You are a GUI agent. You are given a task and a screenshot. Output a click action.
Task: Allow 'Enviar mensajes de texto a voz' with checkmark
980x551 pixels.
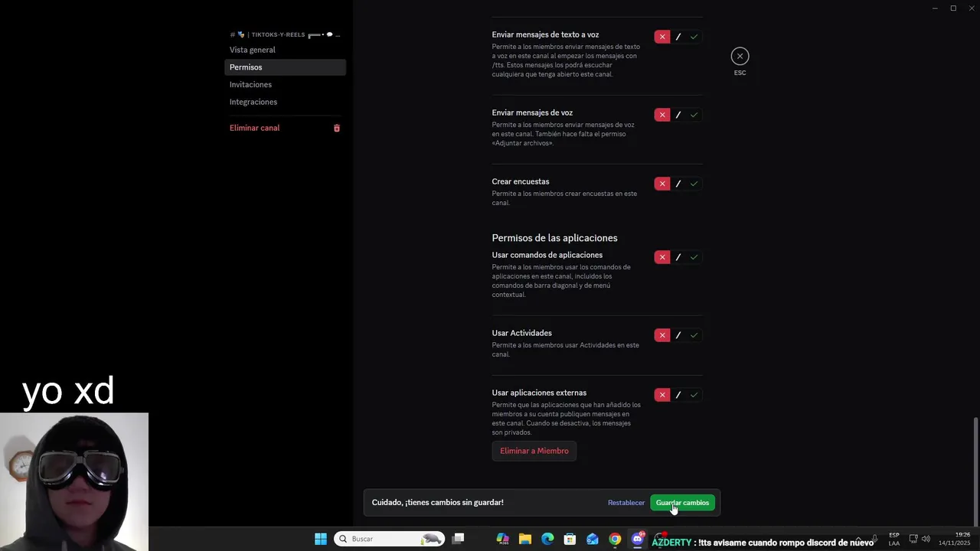tap(694, 37)
